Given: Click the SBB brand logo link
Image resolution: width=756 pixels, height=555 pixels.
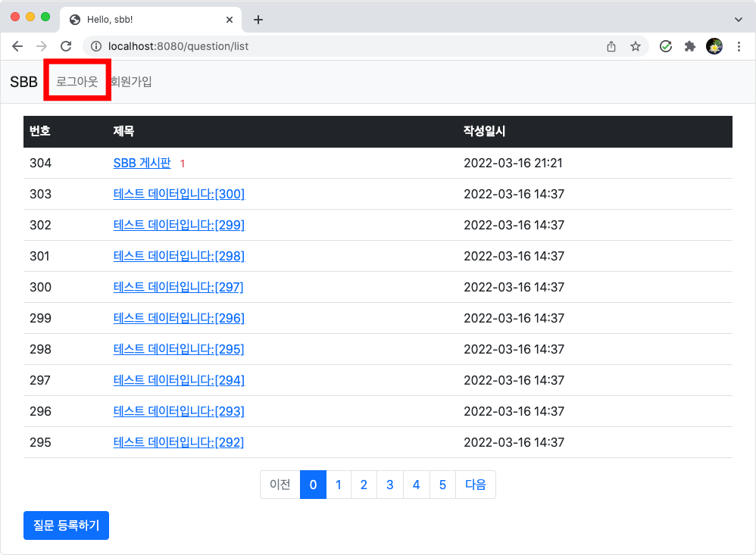Looking at the screenshot, I should click(23, 82).
